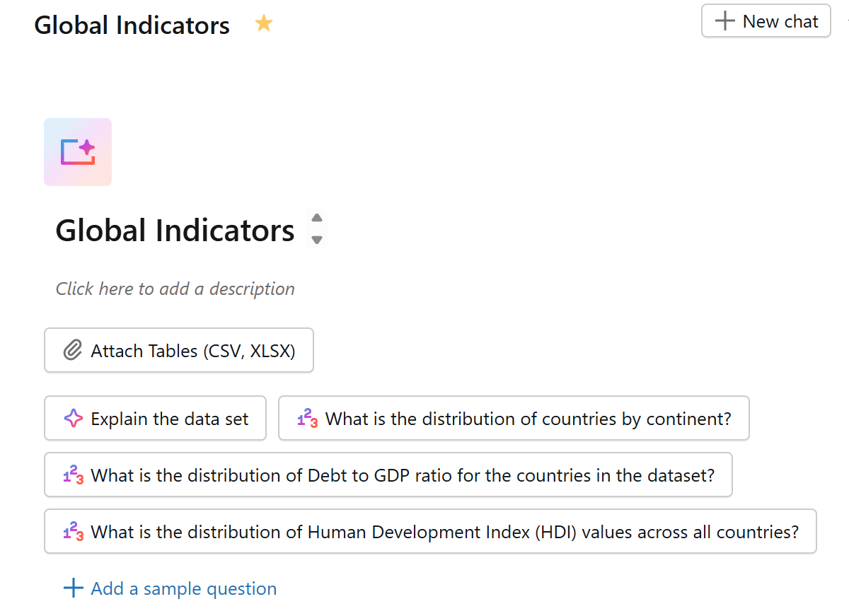Image resolution: width=849 pixels, height=616 pixels.
Task: Click the Add a sample question link
Action: (x=183, y=588)
